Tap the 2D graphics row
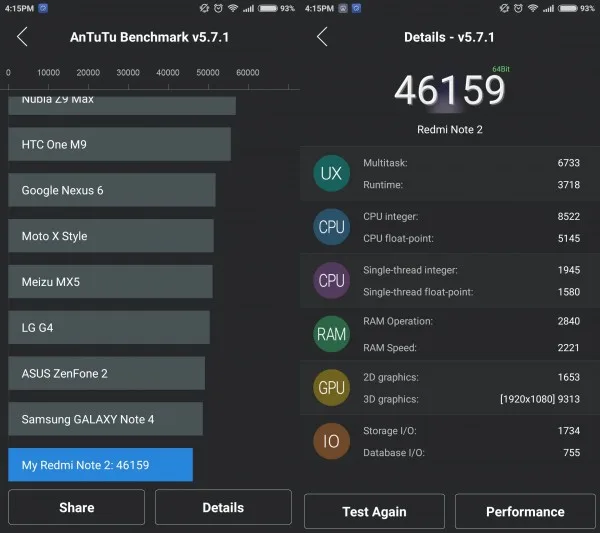Image resolution: width=600 pixels, height=533 pixels. click(471, 377)
